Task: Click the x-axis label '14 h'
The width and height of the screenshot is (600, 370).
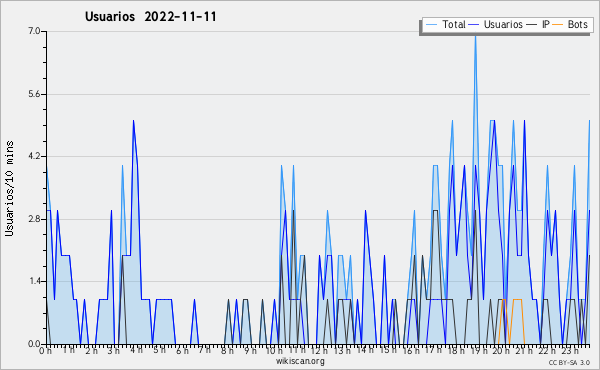Action: (x=365, y=350)
